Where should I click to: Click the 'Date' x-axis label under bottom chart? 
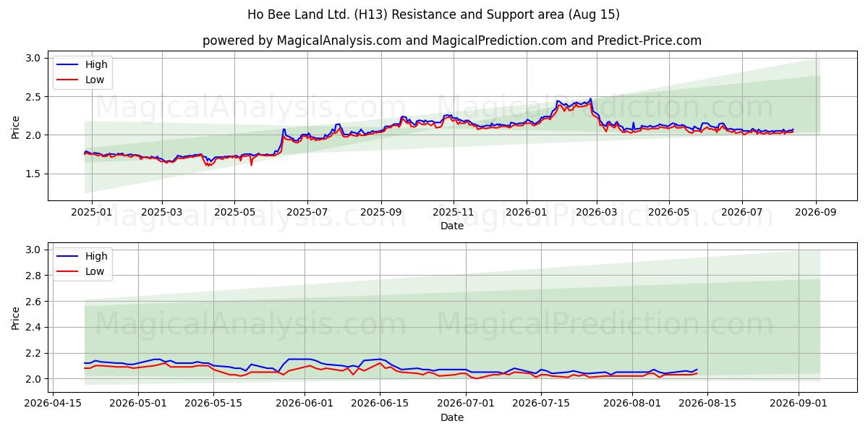[x=452, y=417]
